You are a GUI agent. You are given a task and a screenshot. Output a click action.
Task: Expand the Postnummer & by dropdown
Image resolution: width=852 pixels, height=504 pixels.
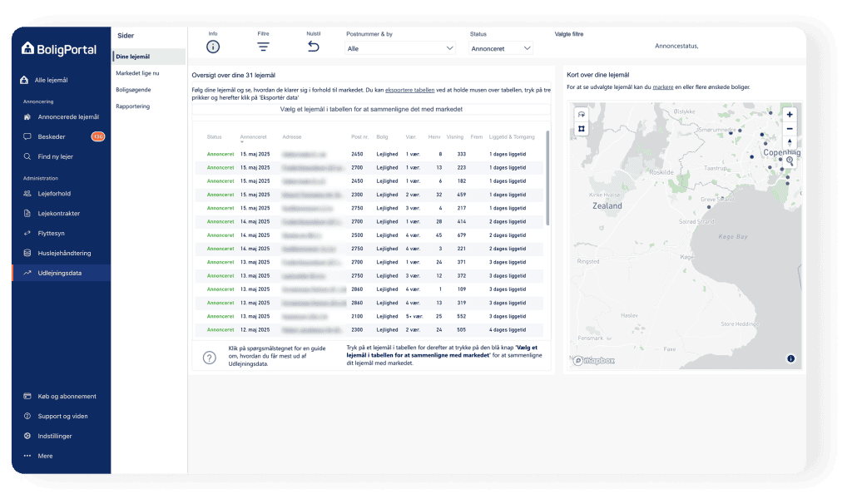click(401, 49)
